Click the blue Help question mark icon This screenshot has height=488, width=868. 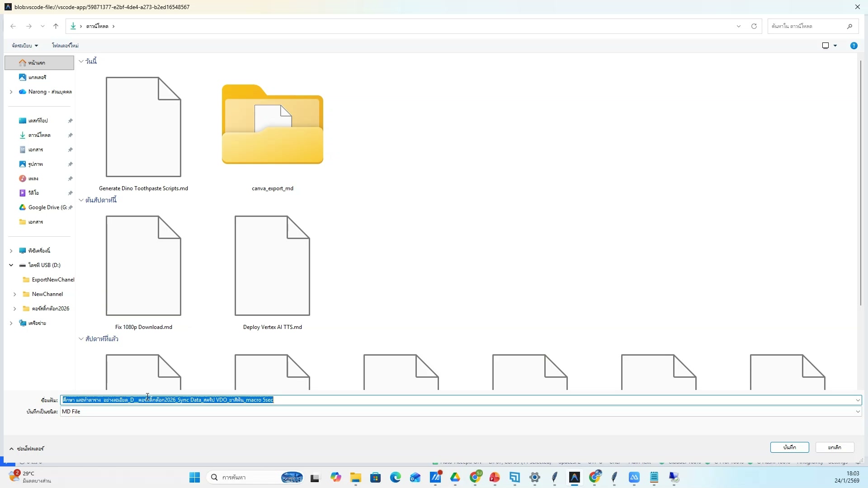point(854,46)
